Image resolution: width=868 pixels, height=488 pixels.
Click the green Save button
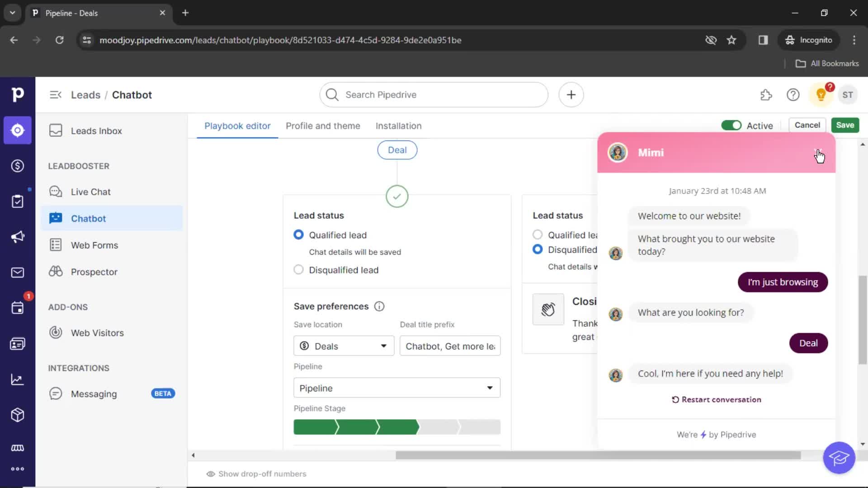coord(845,125)
